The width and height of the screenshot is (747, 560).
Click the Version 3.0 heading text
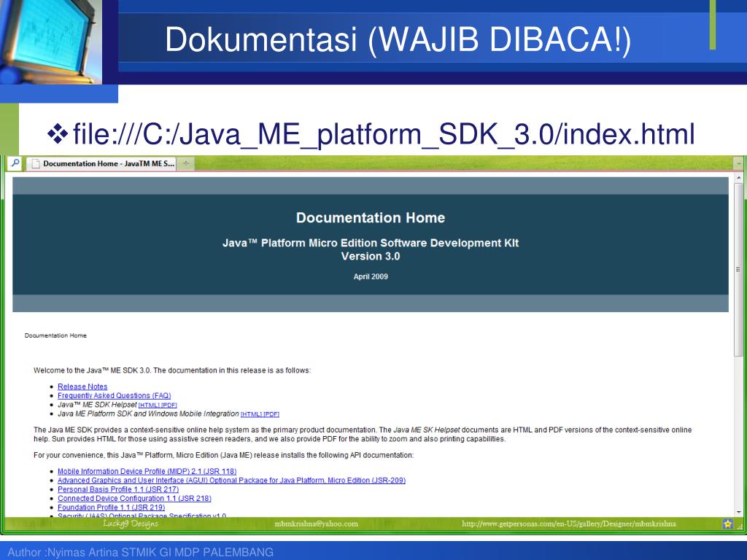[x=371, y=256]
